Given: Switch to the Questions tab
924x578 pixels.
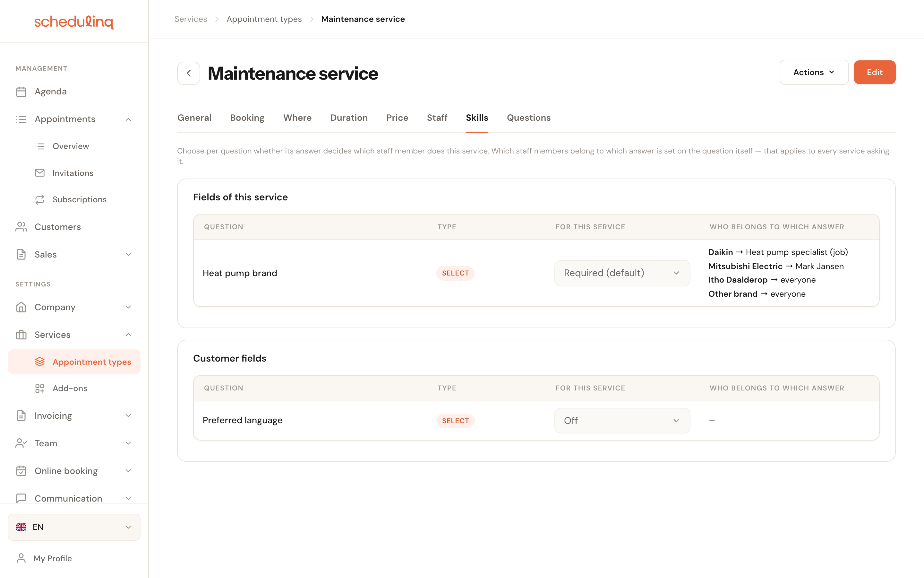Looking at the screenshot, I should click(x=528, y=118).
